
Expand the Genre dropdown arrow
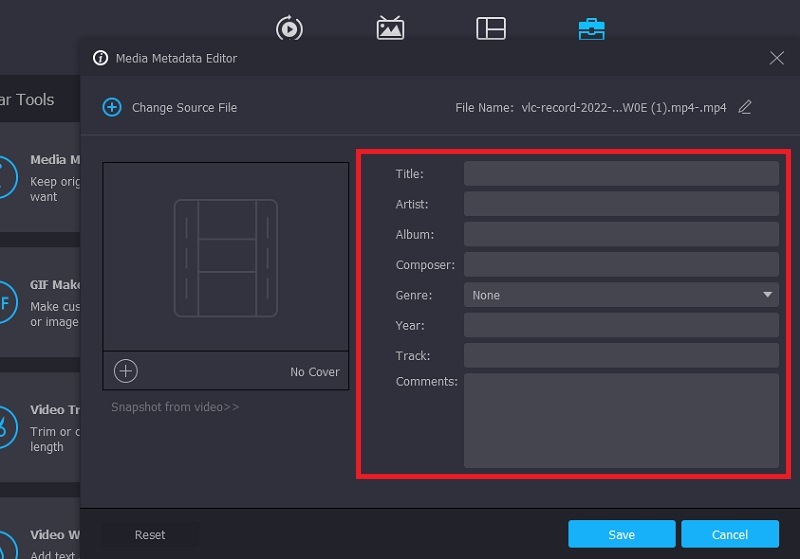767,295
